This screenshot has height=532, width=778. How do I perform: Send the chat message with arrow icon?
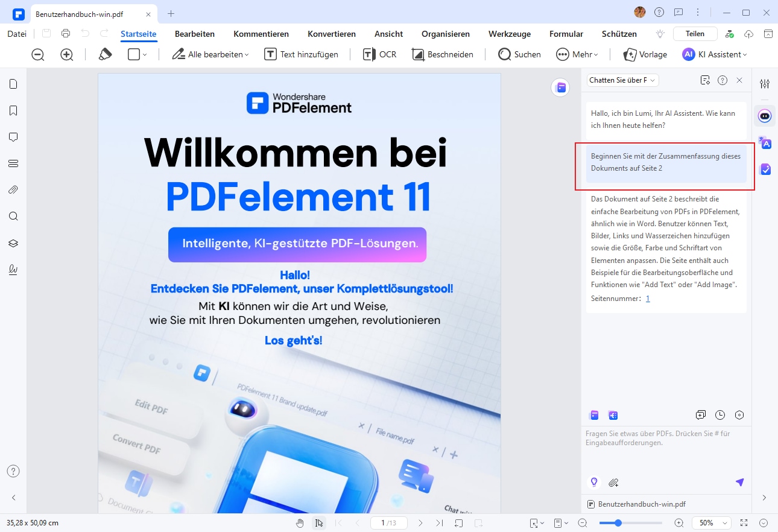(x=740, y=482)
